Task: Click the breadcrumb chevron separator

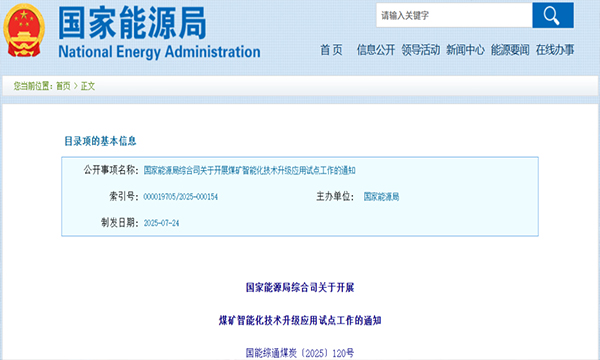Action: (x=75, y=86)
